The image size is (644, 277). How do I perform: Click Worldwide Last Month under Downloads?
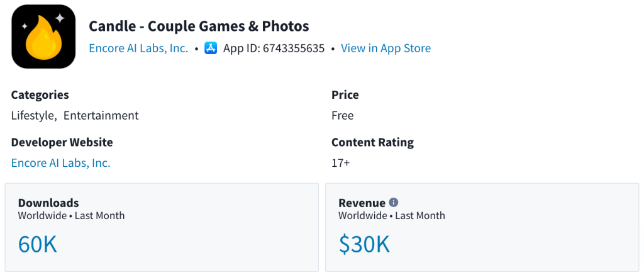coord(71,216)
